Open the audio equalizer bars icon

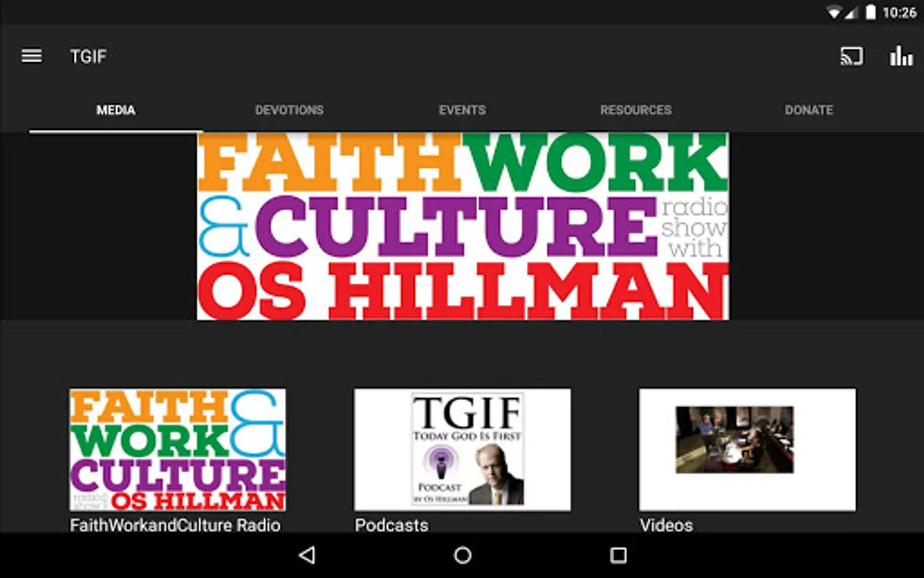(901, 57)
